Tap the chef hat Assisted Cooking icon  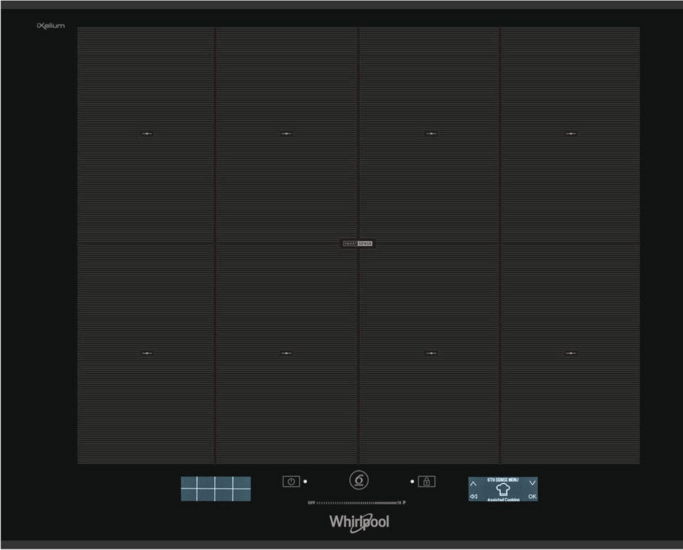[x=503, y=489]
